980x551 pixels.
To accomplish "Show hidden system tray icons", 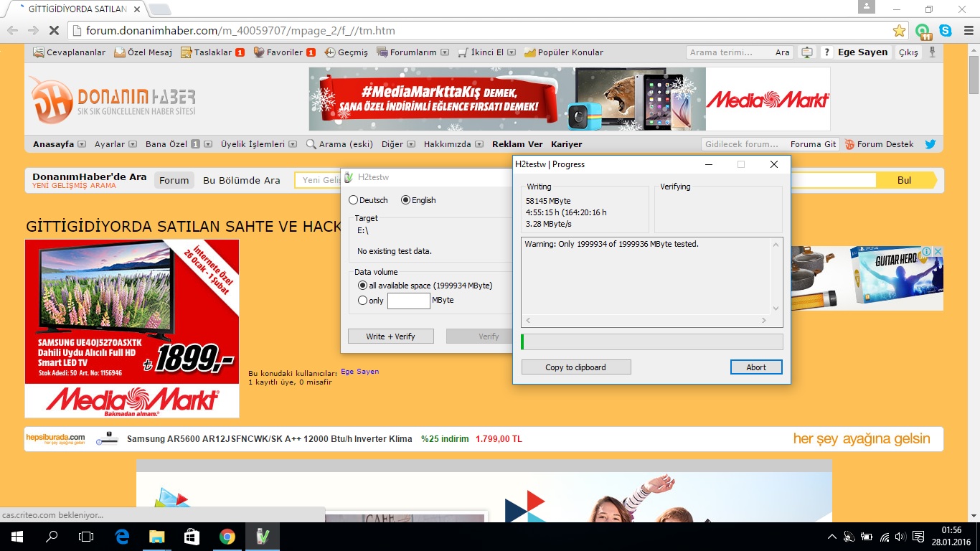I will [x=832, y=537].
